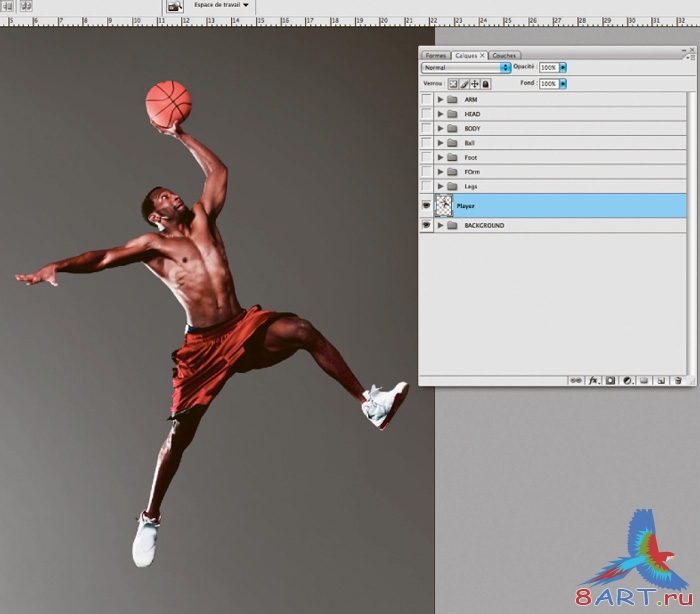Expand the HEAD group triangle
The width and height of the screenshot is (700, 614).
coord(440,114)
